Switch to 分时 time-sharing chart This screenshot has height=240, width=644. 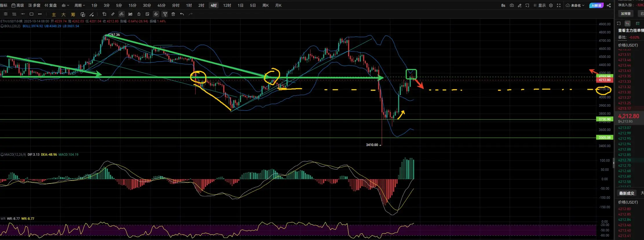tap(176, 5)
